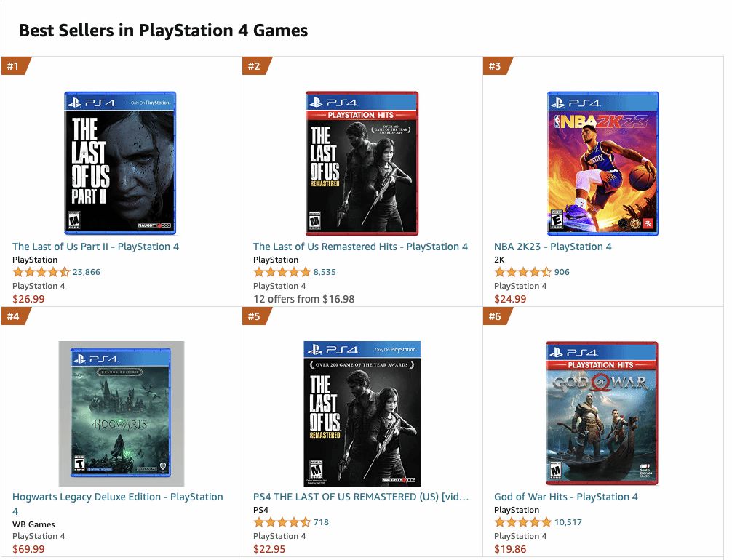This screenshot has height=560, width=732.
Task: Click star rating for The Last of Us Part II
Action: 41,272
